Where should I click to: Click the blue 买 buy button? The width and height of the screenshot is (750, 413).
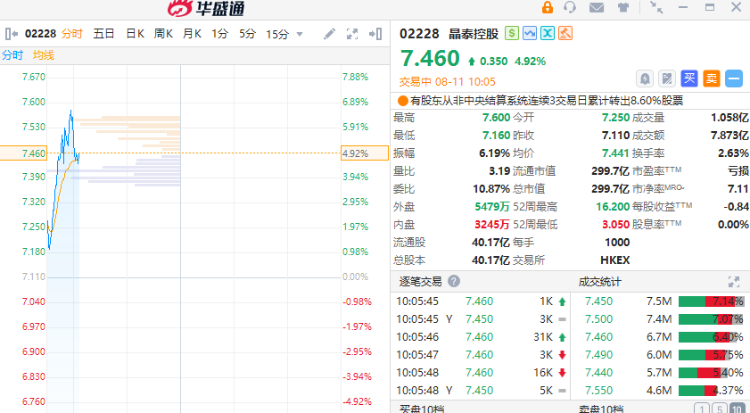689,78
